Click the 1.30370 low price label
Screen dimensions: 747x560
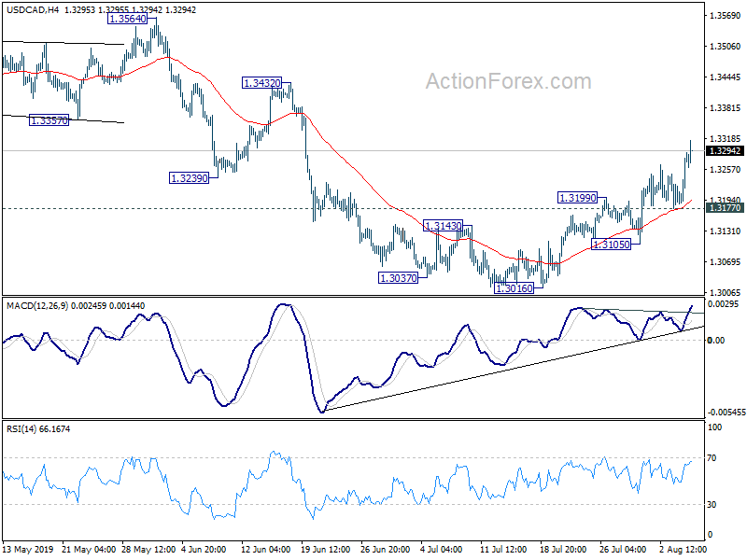coord(399,277)
